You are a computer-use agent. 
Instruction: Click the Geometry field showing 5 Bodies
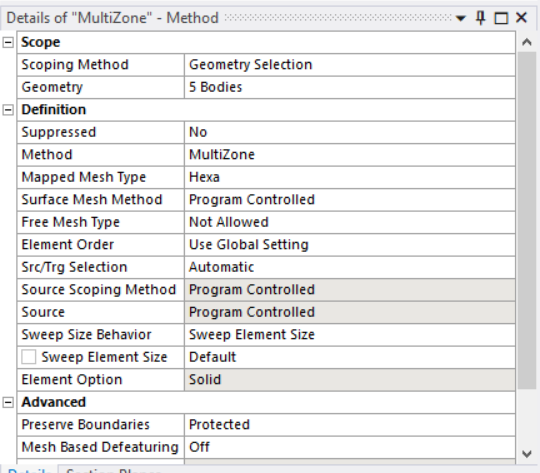click(350, 87)
